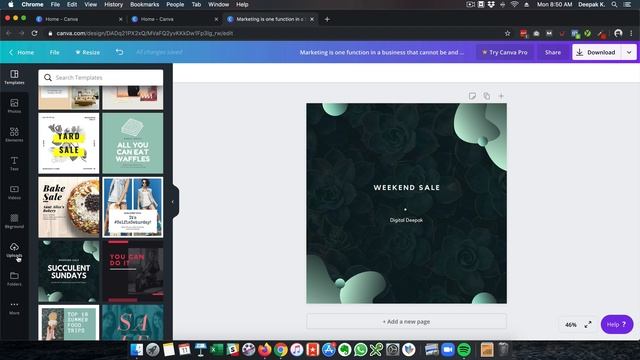
Task: Go back to Canva Home
Action: click(x=21, y=52)
